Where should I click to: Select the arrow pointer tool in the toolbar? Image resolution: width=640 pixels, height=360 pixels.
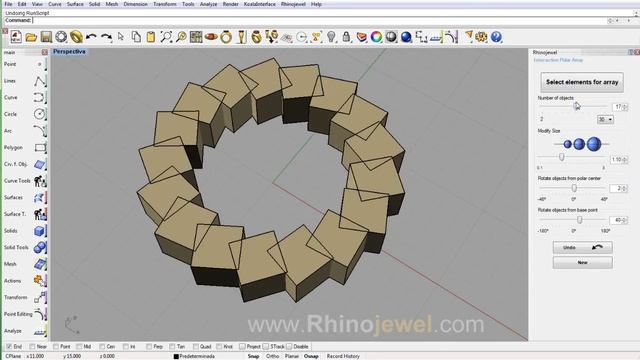(121, 37)
